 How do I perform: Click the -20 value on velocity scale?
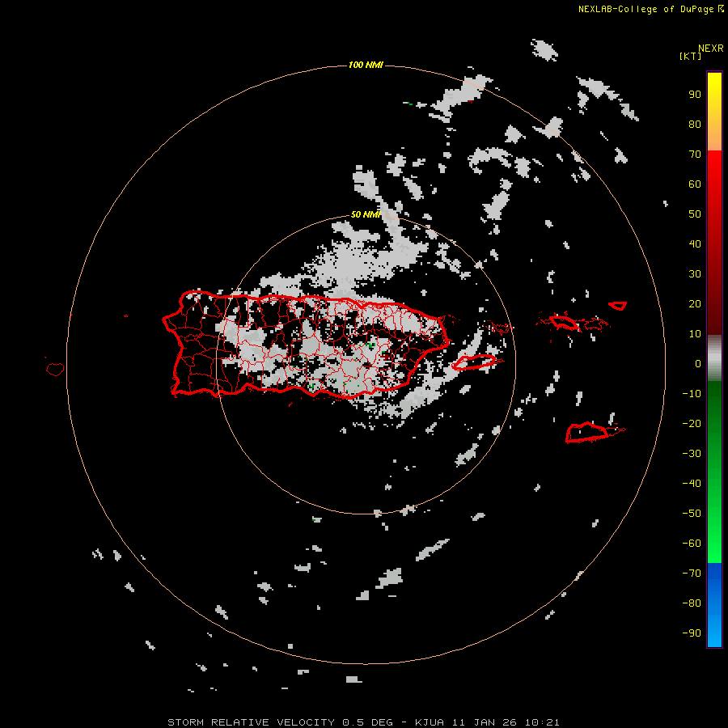click(692, 424)
